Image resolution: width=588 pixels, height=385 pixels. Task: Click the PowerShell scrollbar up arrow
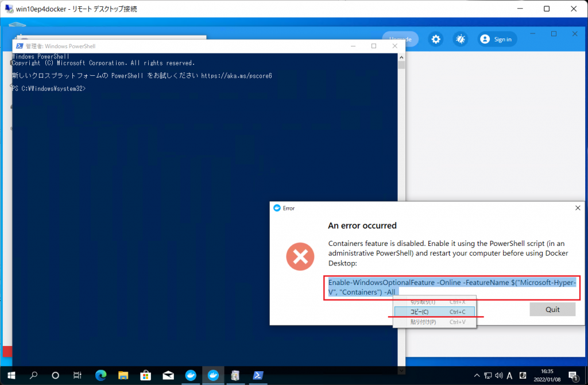(x=401, y=57)
